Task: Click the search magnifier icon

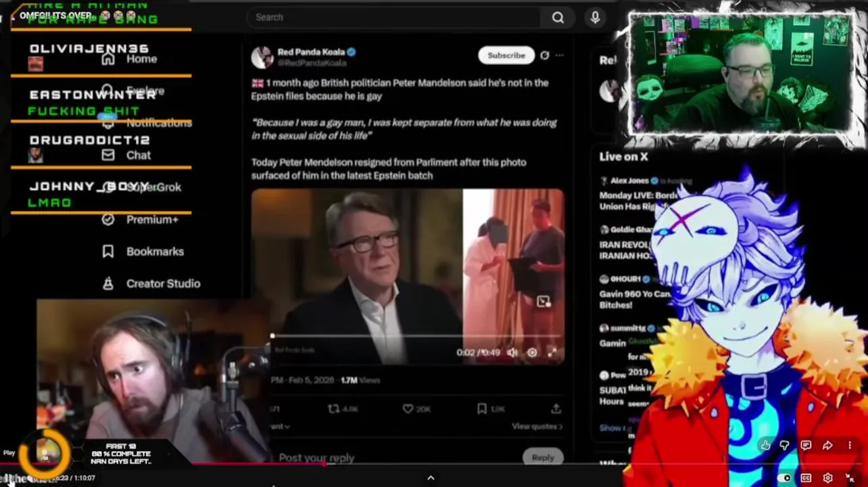Action: (558, 18)
